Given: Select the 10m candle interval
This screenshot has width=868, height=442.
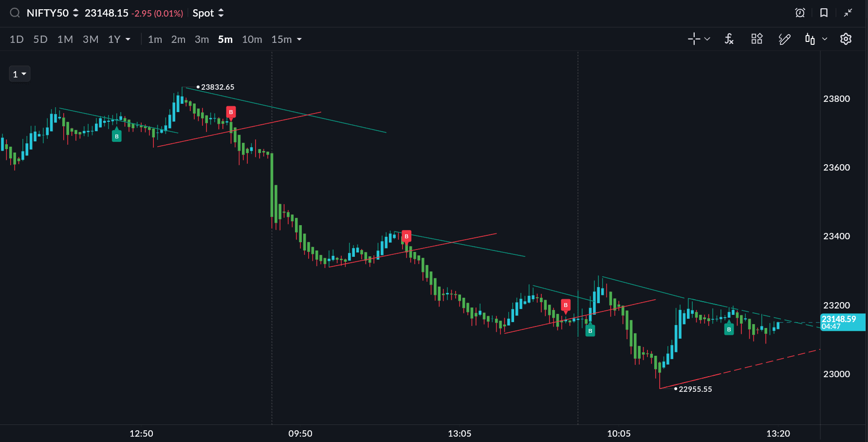Looking at the screenshot, I should click(x=252, y=39).
